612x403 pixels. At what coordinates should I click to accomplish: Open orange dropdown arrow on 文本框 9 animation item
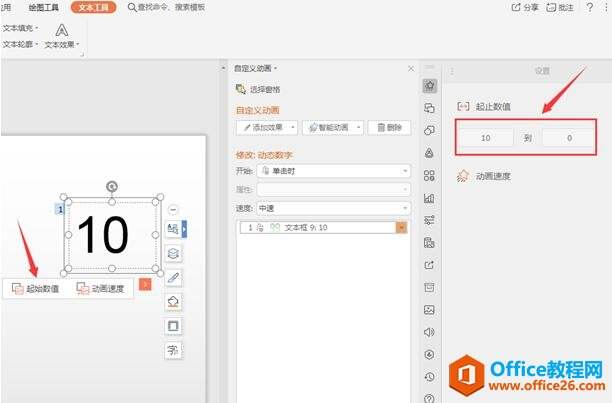(x=401, y=227)
